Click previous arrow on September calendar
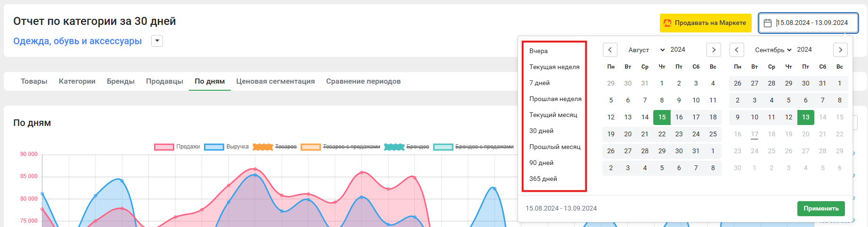 (x=737, y=50)
